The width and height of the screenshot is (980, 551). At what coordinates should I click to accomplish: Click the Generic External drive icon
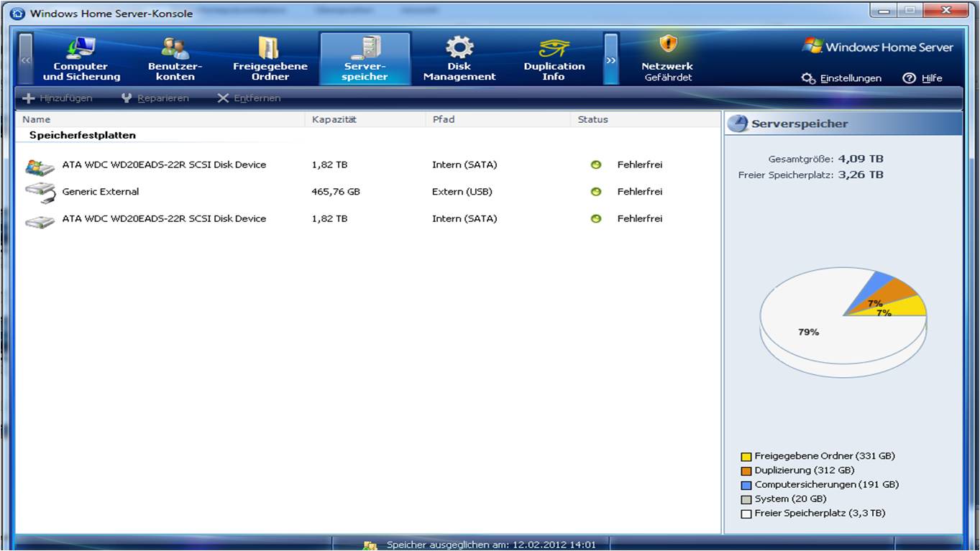(40, 193)
